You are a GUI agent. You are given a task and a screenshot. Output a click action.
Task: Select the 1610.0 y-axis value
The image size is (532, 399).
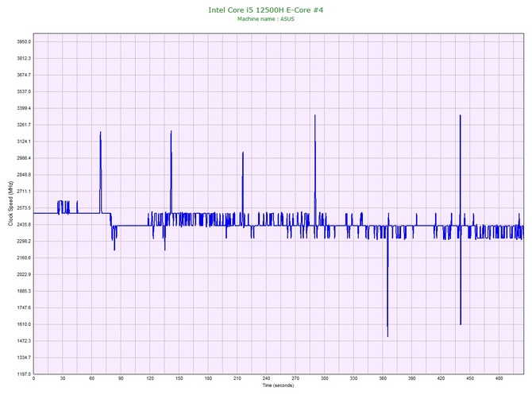point(24,324)
